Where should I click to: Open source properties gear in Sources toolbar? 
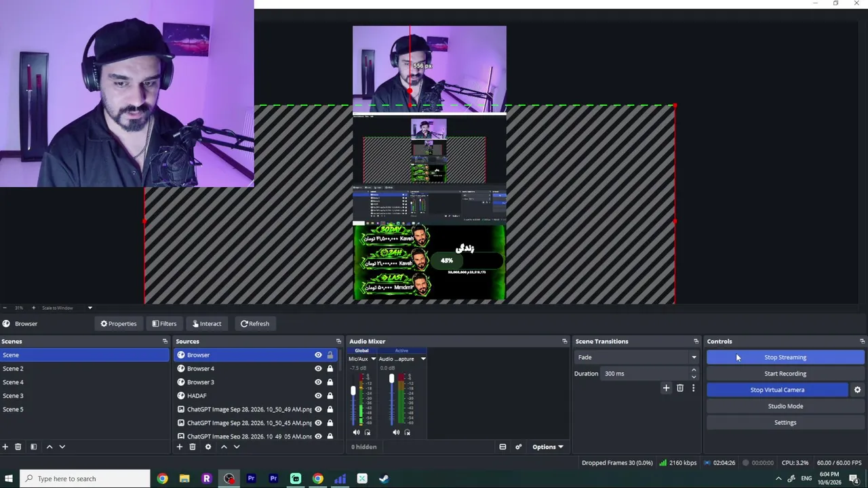pyautogui.click(x=208, y=447)
